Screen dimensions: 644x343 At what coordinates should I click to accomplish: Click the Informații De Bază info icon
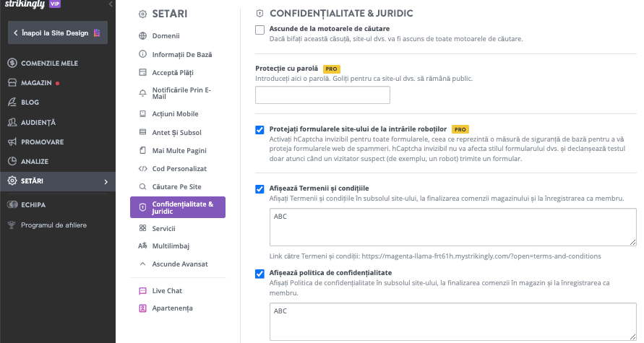click(142, 54)
